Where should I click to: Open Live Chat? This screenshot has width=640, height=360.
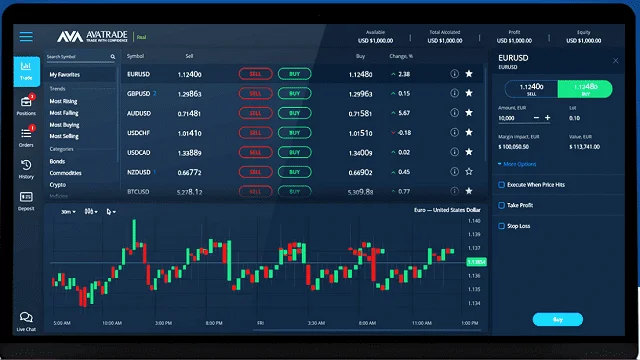click(x=26, y=321)
